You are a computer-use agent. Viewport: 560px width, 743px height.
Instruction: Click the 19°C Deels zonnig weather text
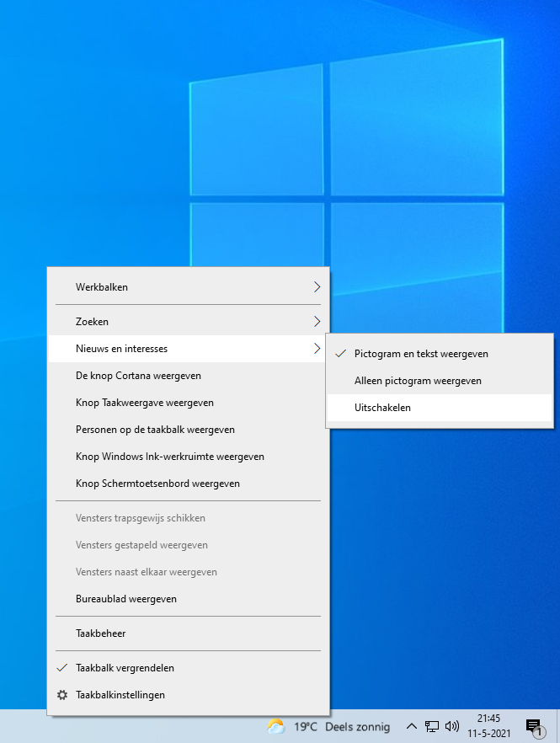(341, 726)
